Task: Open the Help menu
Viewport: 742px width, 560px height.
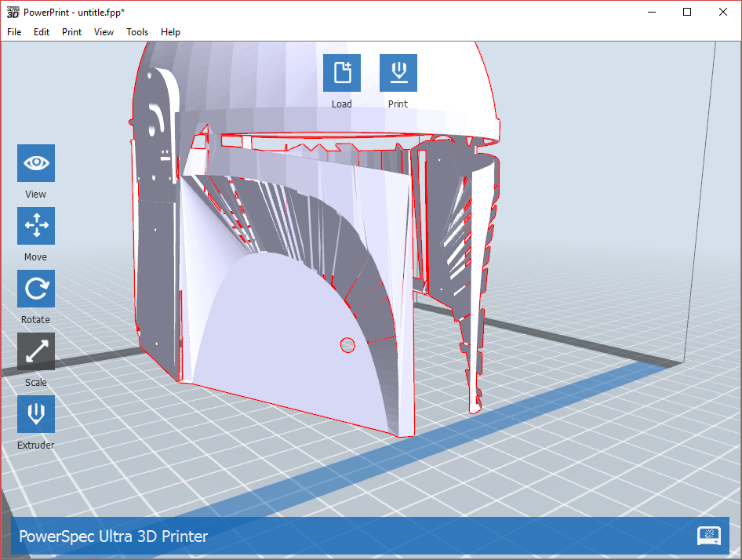Action: (170, 31)
